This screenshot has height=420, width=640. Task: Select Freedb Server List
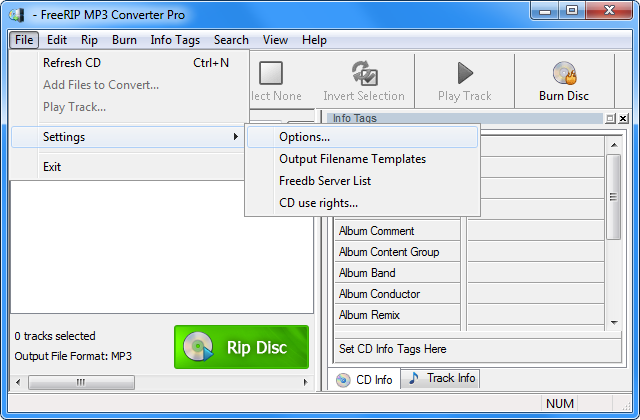tap(362, 181)
